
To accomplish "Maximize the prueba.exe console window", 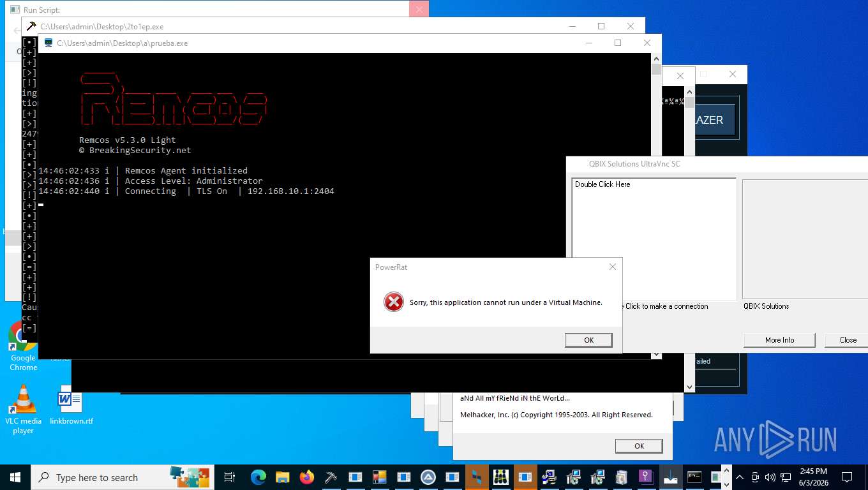I will click(618, 43).
